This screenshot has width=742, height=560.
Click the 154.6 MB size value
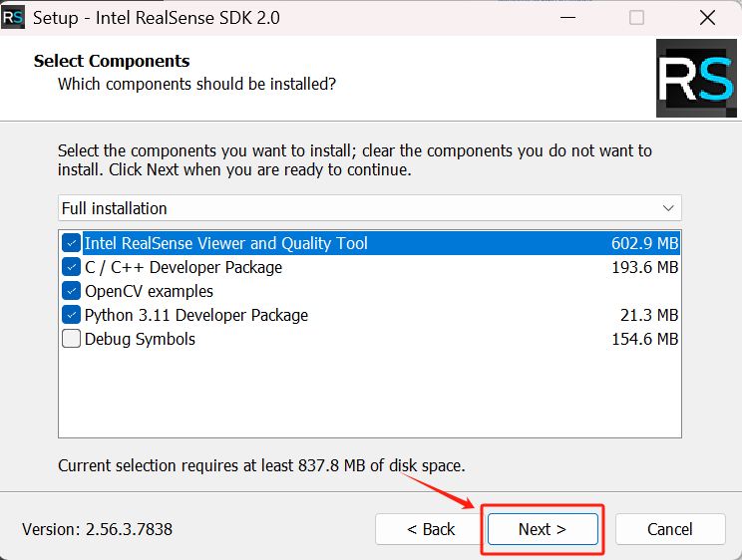click(x=645, y=339)
